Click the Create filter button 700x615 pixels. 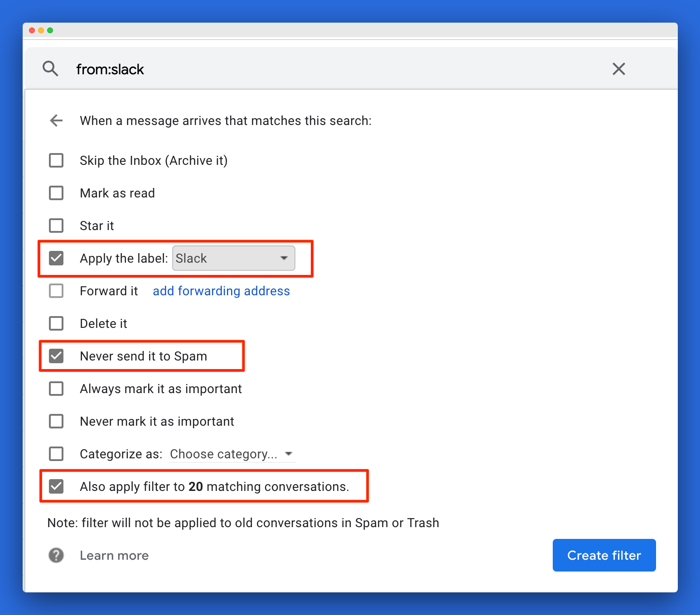pos(604,555)
